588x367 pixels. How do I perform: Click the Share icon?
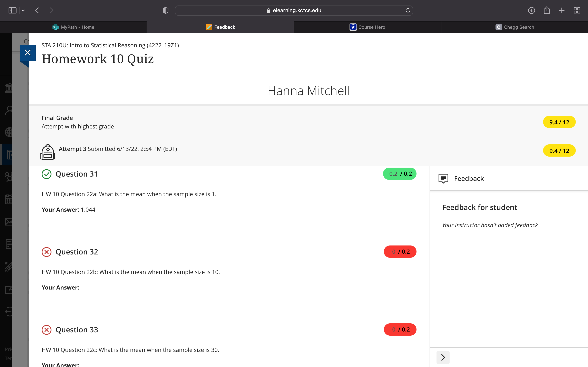[547, 10]
